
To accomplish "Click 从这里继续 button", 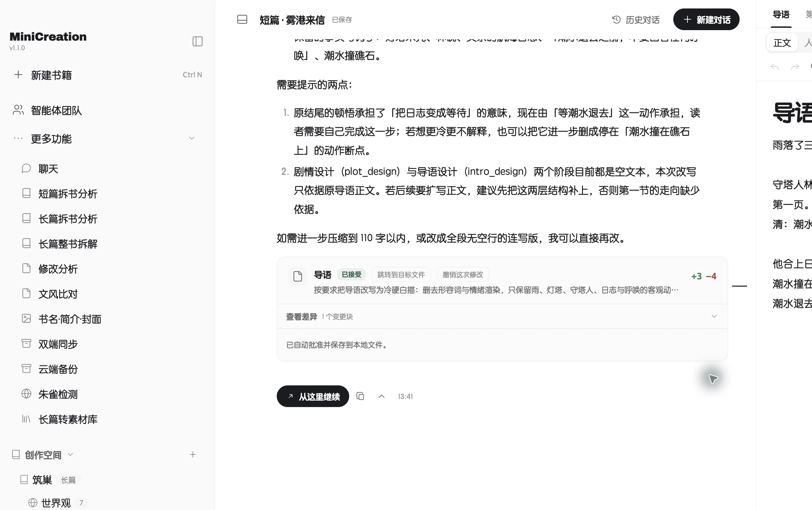I will (313, 396).
